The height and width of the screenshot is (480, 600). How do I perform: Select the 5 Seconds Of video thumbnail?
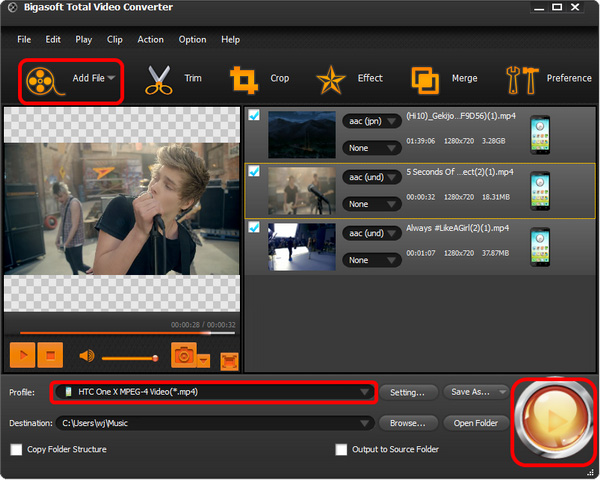pyautogui.click(x=302, y=191)
